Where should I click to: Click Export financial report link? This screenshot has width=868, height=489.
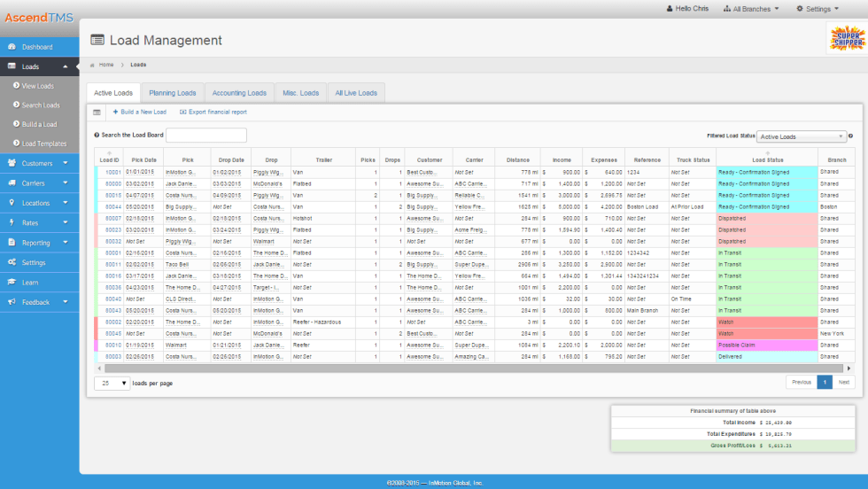[x=218, y=112]
